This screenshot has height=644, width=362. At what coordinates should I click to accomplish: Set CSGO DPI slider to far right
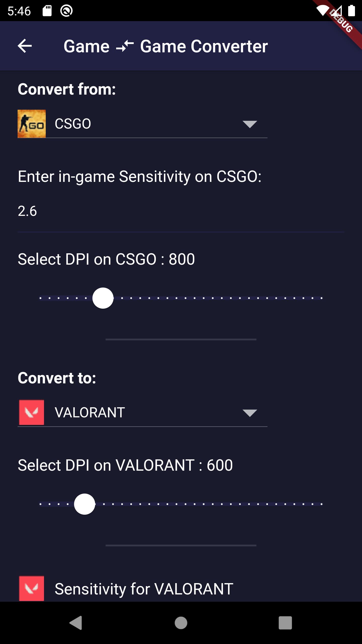tap(322, 298)
